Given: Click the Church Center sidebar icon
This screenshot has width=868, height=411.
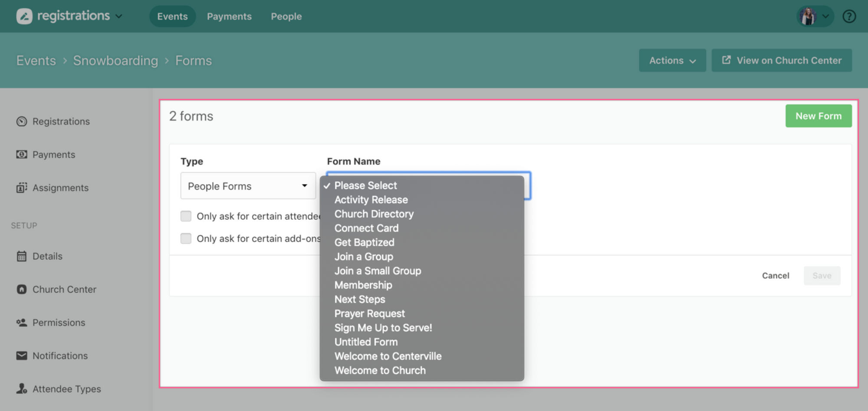Looking at the screenshot, I should tap(21, 289).
